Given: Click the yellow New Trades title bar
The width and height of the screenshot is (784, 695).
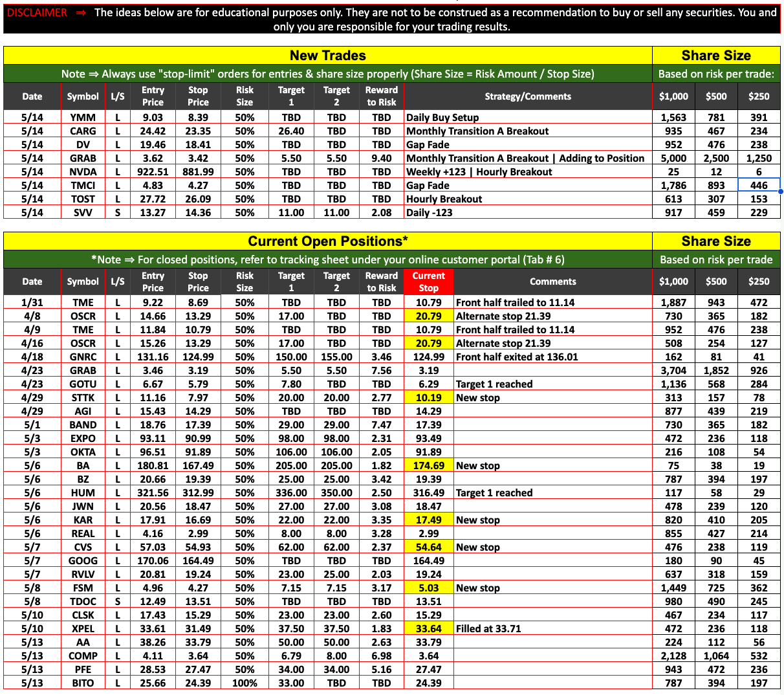Looking at the screenshot, I should click(x=327, y=56).
